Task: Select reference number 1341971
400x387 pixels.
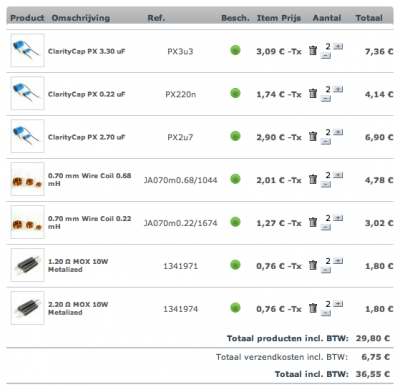Action: [180, 266]
